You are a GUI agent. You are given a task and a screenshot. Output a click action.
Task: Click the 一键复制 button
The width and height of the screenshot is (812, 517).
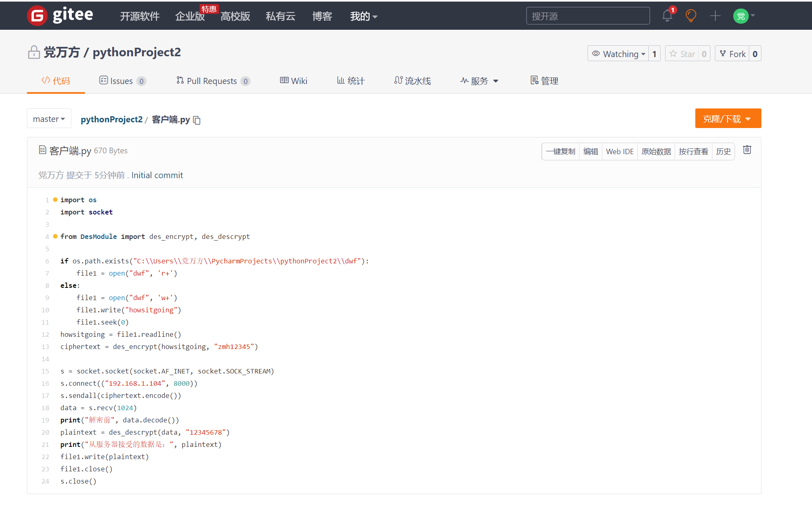click(561, 152)
